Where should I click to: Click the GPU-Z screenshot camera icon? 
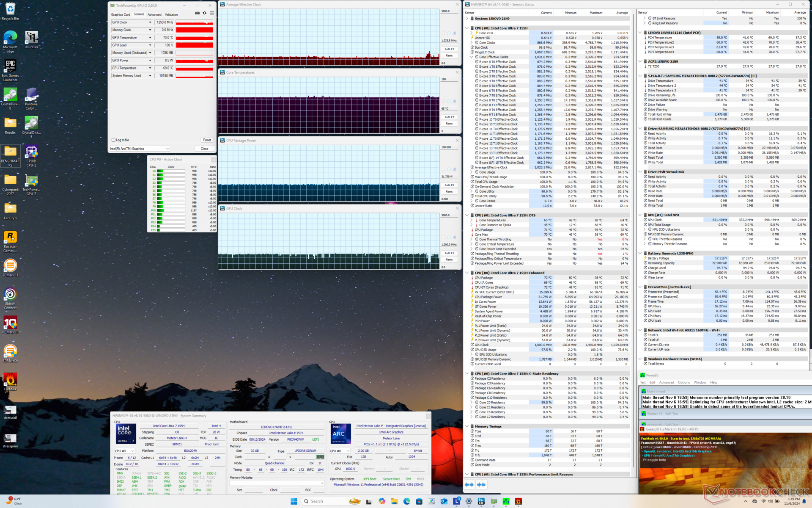tap(197, 13)
